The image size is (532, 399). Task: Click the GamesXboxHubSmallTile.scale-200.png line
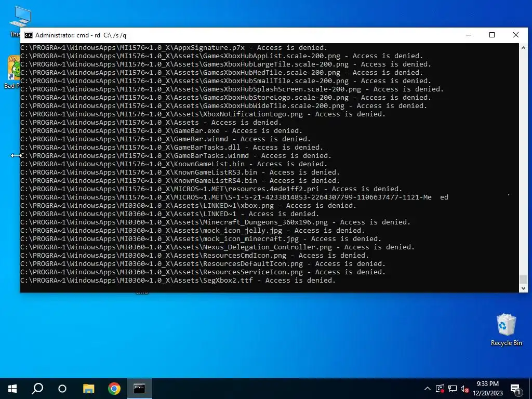point(225,81)
